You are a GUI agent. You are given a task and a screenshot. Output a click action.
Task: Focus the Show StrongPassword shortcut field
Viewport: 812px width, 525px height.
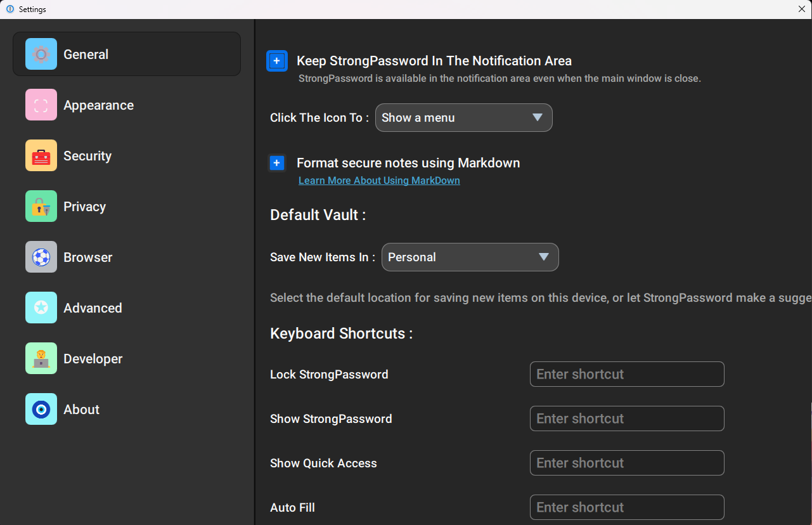click(627, 418)
